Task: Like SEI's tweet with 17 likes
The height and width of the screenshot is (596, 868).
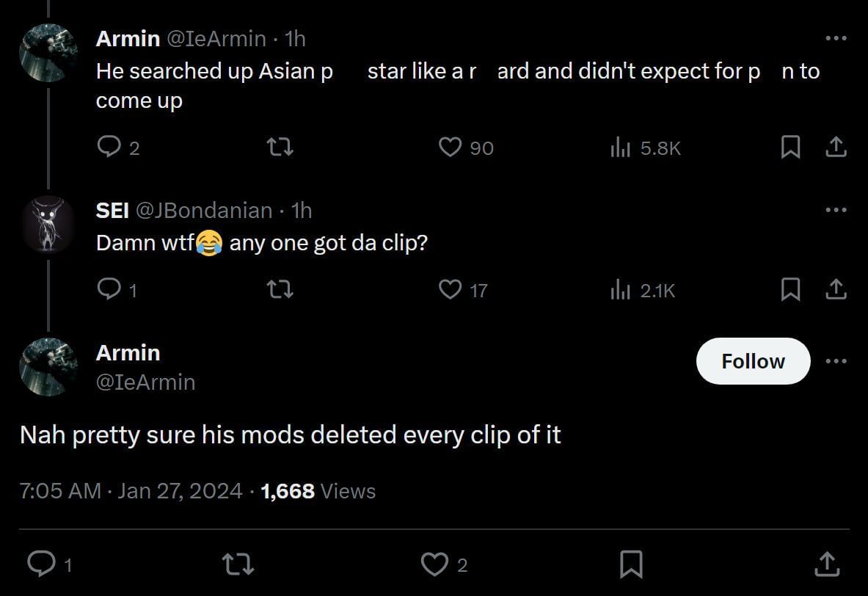Action: point(450,290)
